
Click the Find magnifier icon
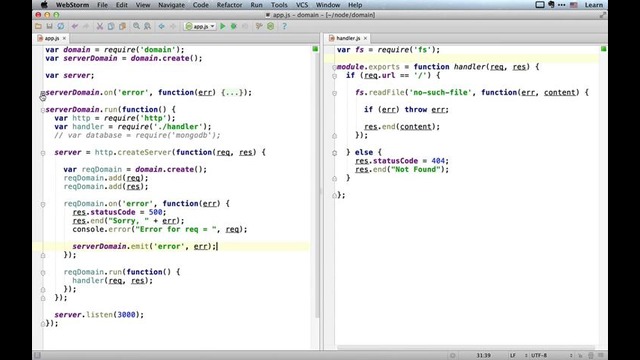coord(136,26)
